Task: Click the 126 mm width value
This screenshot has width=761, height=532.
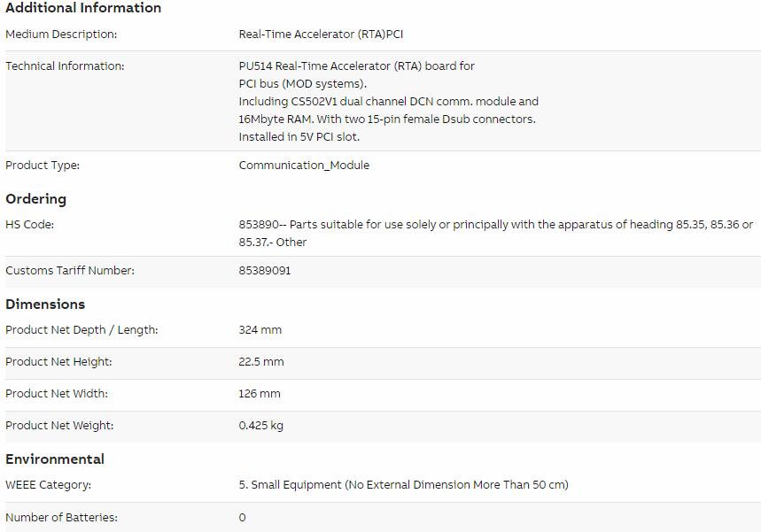Action: point(260,394)
